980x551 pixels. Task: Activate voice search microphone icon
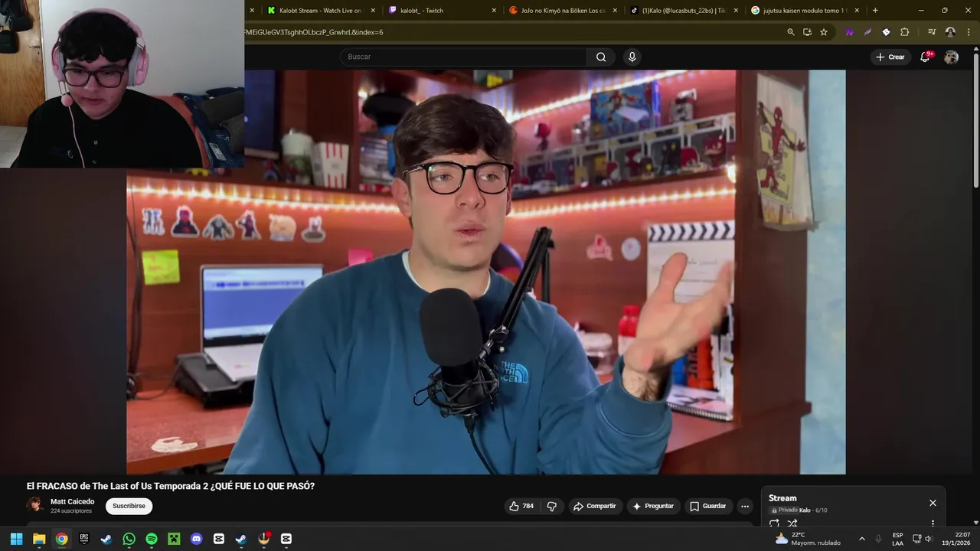(632, 57)
